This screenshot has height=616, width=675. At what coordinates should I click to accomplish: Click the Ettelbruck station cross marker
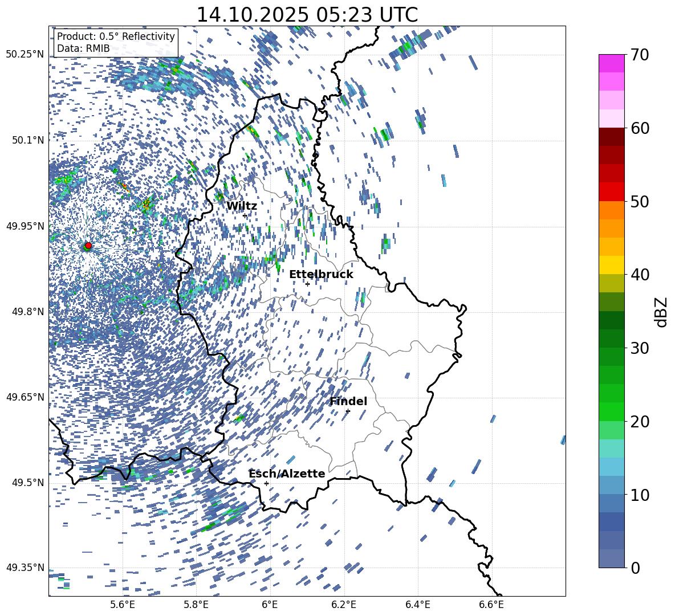[307, 284]
